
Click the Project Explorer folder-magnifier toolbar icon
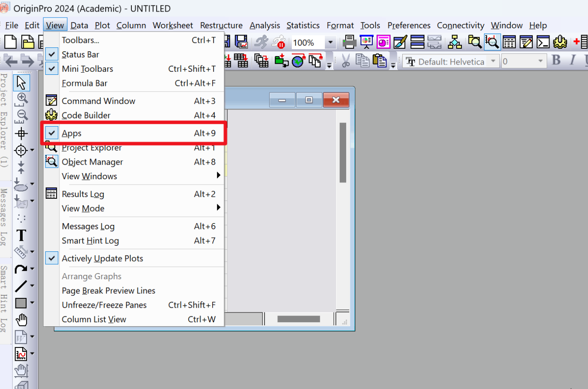pos(475,42)
